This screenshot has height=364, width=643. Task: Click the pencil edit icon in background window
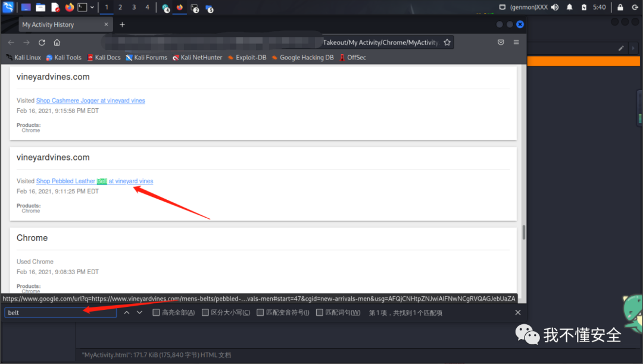(x=621, y=48)
